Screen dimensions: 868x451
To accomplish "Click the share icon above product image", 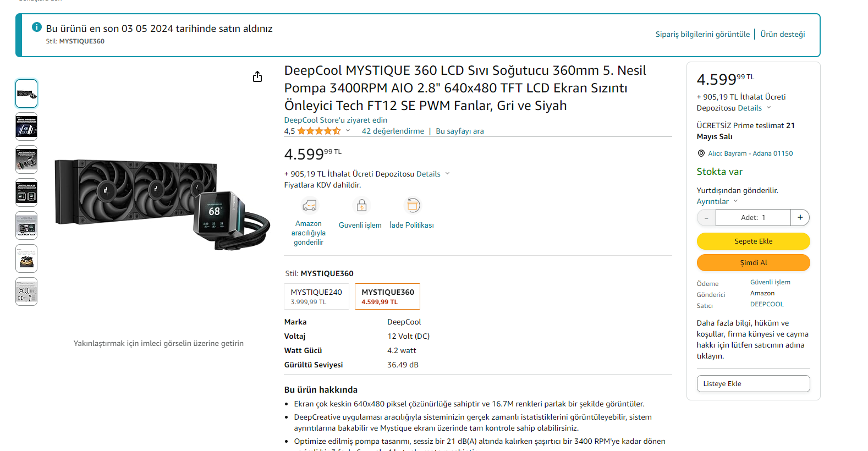I will point(257,76).
